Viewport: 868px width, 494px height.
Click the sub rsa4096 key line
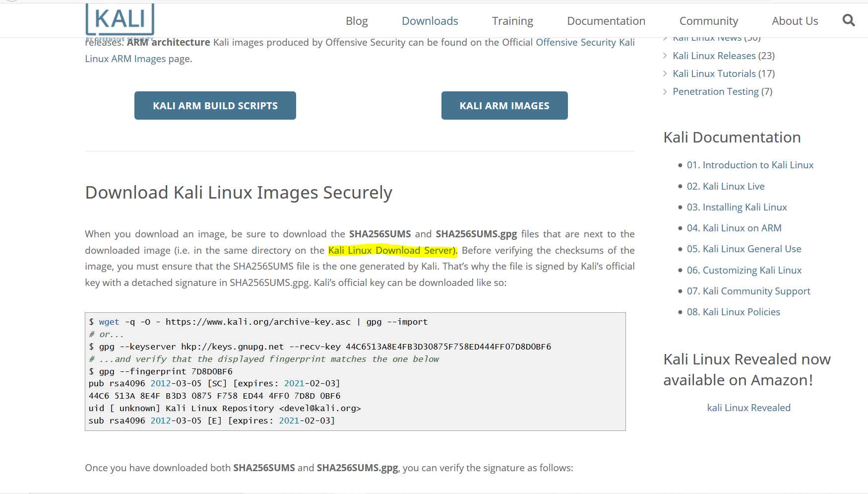212,421
